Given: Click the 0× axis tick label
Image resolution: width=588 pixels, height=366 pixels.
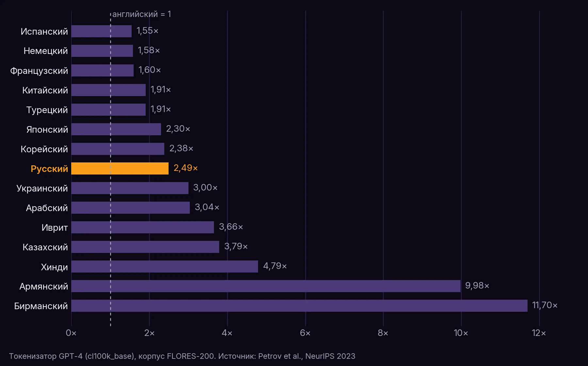Looking at the screenshot, I should 71,333.
